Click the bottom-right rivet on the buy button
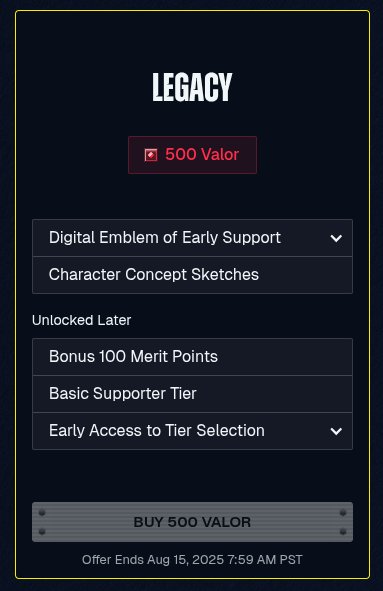The image size is (383, 591). click(343, 531)
